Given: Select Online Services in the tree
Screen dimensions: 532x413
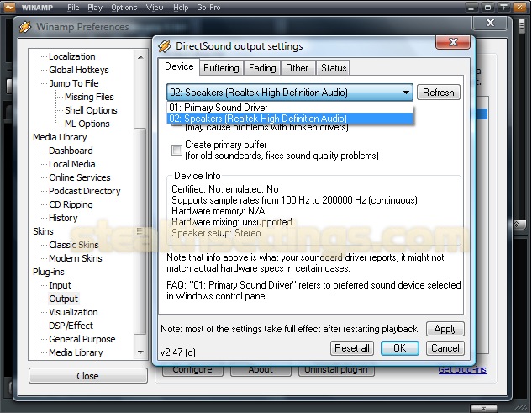Looking at the screenshot, I should (80, 177).
